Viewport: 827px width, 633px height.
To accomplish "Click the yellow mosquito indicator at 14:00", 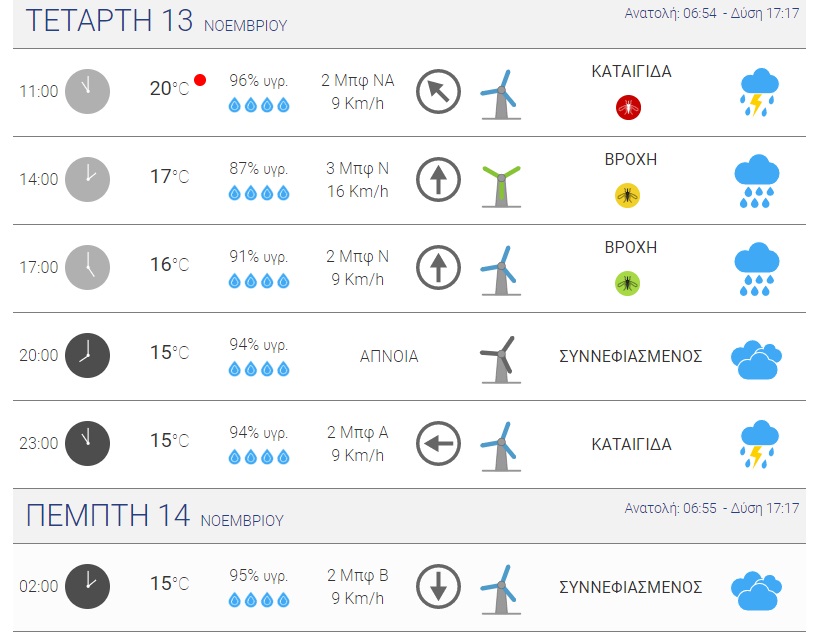I will 627,195.
